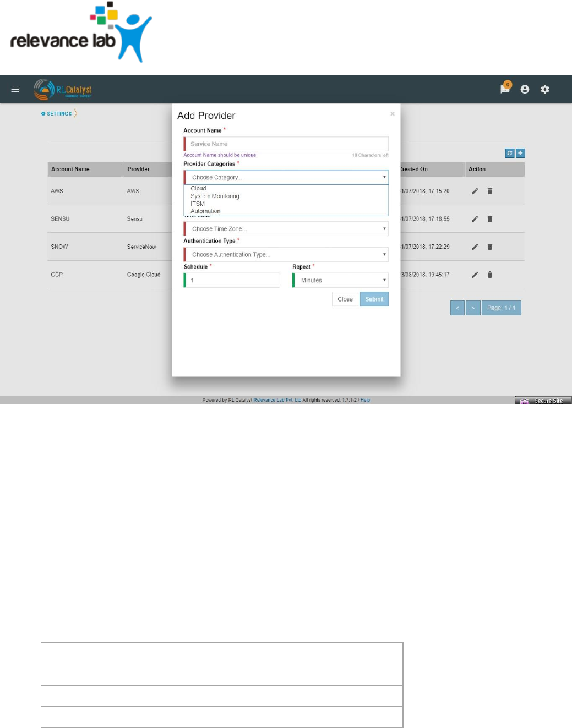Open the Relevance Lab Pvt. Ltd link
The height and width of the screenshot is (728, 572).
(277, 400)
